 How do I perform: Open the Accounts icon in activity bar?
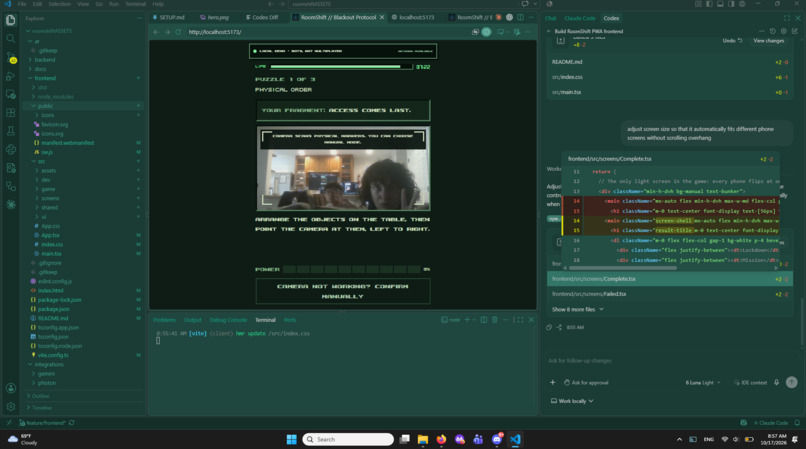coord(10,388)
